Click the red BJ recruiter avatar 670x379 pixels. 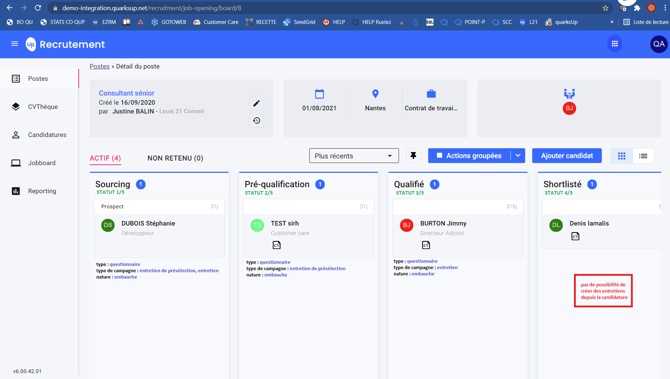tap(569, 108)
